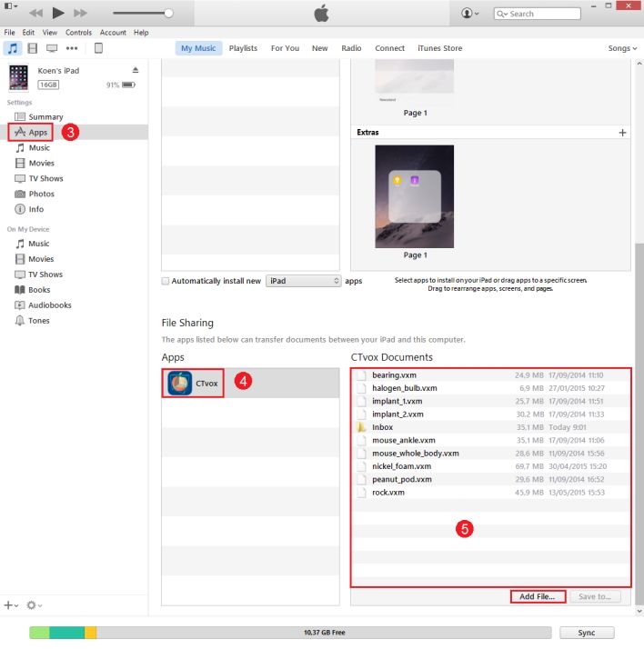The height and width of the screenshot is (649, 644).
Task: Open the Controls menu
Action: [x=78, y=33]
